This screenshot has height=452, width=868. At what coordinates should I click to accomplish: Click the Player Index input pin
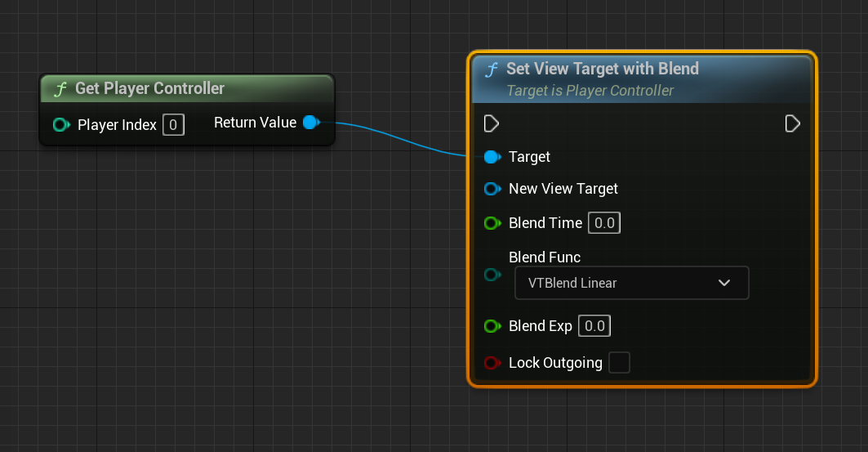(60, 125)
